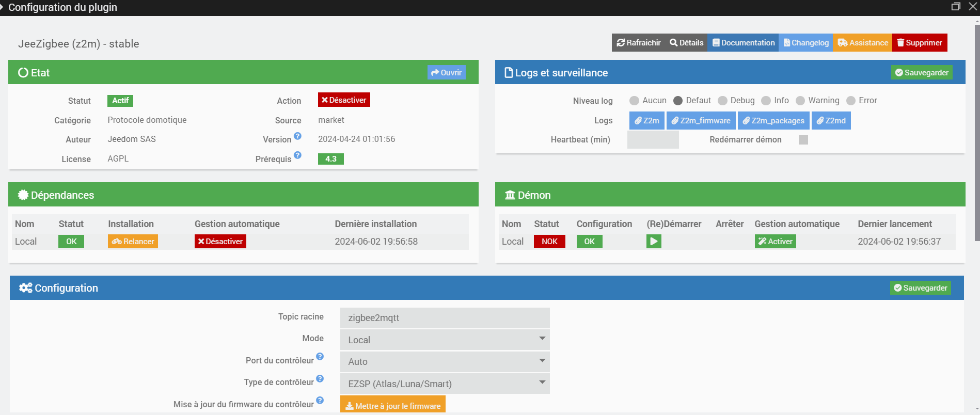Click the dependencies OK status badge
The height and width of the screenshot is (415, 980).
(71, 242)
